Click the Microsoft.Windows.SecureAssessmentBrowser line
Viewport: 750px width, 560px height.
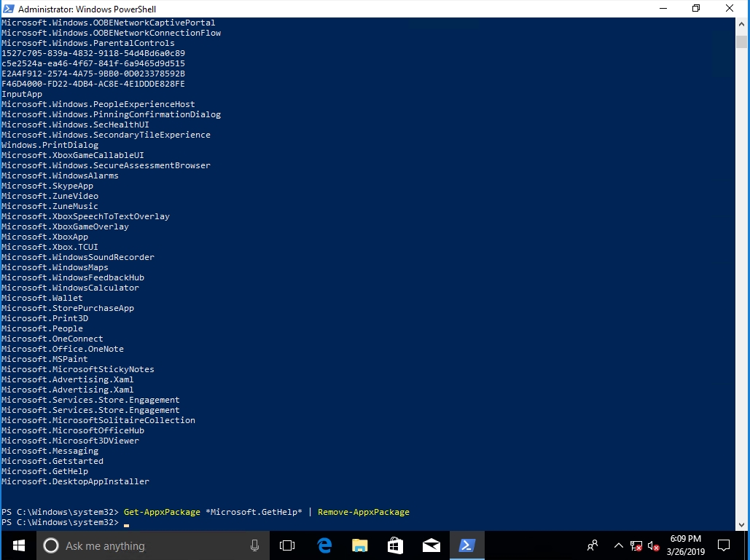[x=106, y=165]
